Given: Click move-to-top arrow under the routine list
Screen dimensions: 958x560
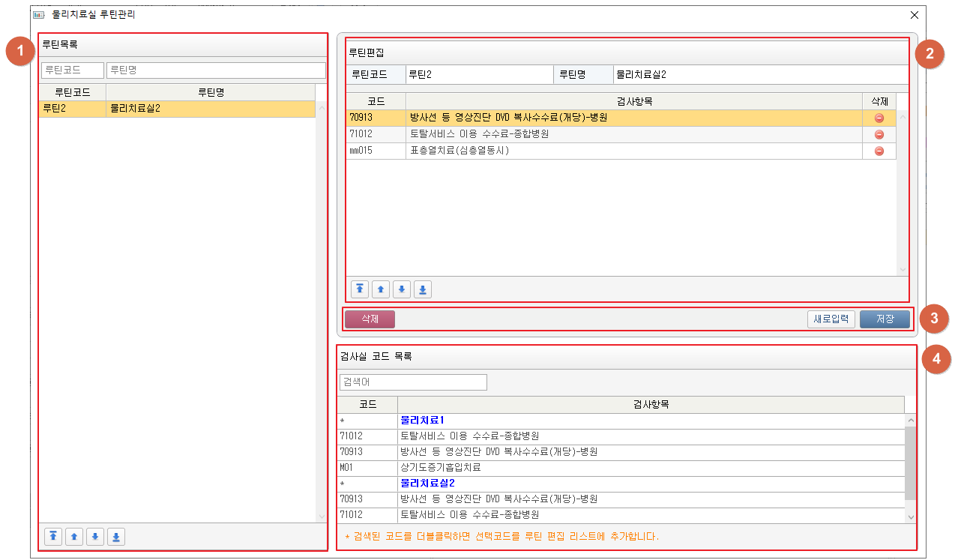Looking at the screenshot, I should coord(53,536).
